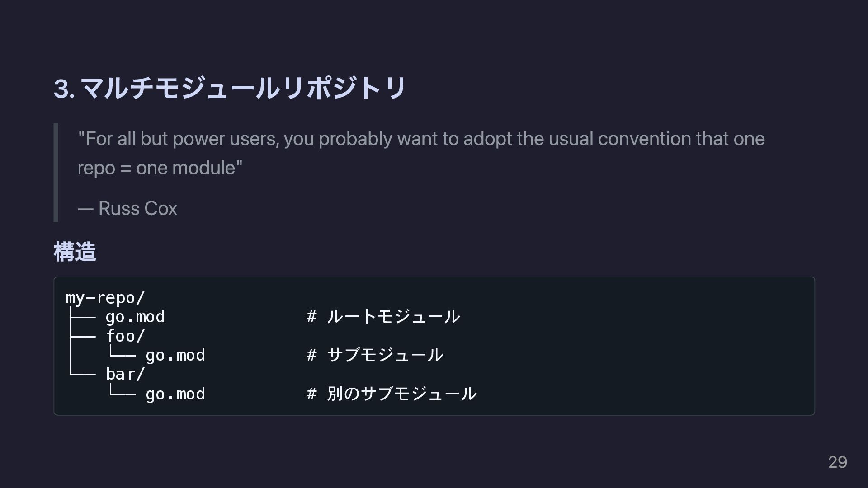The width and height of the screenshot is (868, 488).
Task: Click the quote's first line about power users
Action: (421, 139)
